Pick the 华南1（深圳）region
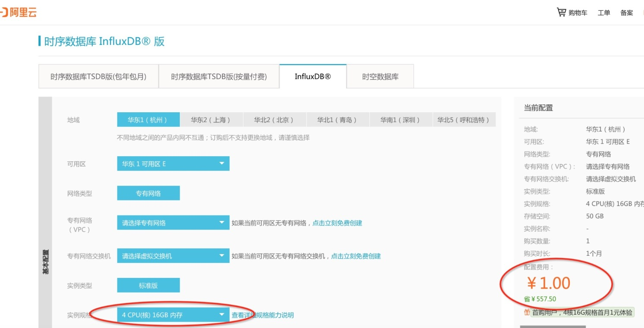Image resolution: width=644 pixels, height=328 pixels. (x=401, y=120)
